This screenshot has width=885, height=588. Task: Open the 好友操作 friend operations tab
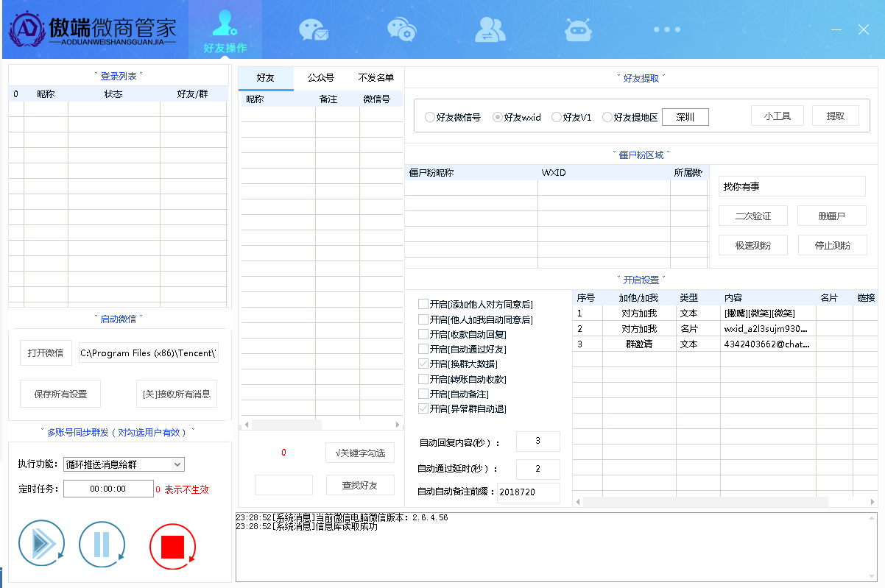tap(225, 31)
